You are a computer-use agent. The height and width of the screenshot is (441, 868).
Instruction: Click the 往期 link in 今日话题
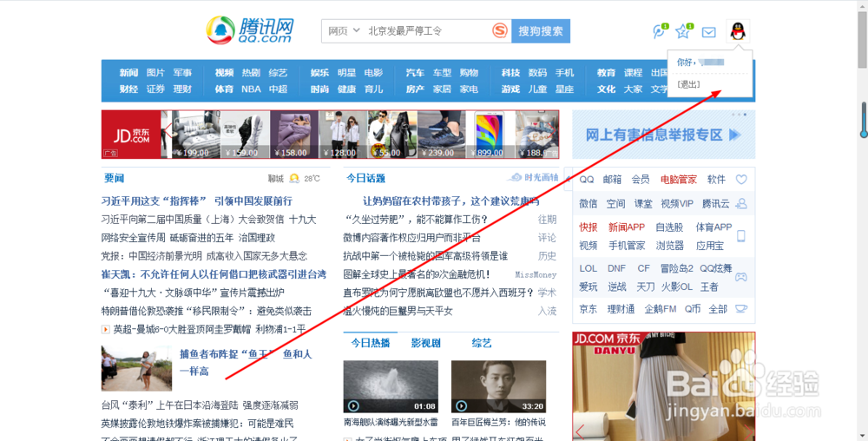coord(547,219)
